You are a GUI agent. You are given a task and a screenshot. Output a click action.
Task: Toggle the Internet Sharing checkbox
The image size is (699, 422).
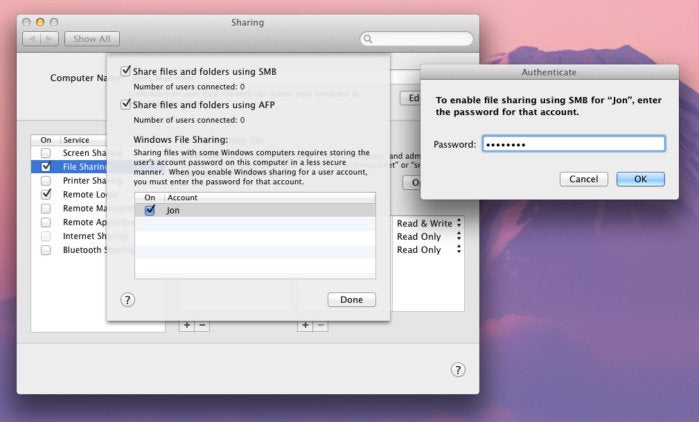pyautogui.click(x=45, y=236)
